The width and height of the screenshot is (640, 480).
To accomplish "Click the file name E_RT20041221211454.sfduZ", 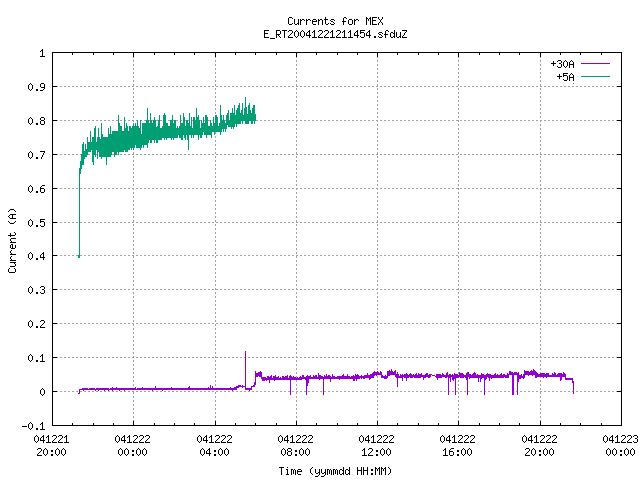I will (x=335, y=34).
